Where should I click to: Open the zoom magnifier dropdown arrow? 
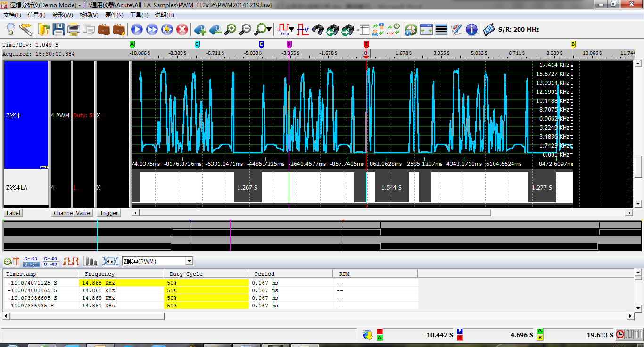(269, 30)
